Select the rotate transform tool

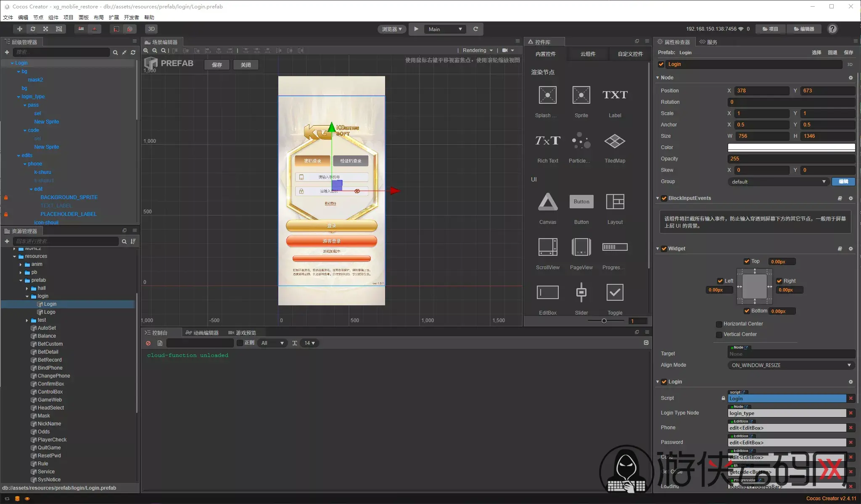33,29
